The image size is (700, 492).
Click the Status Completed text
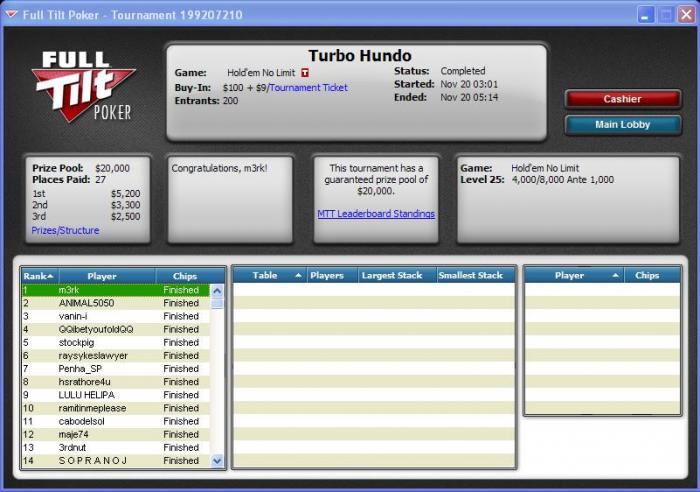pos(439,71)
